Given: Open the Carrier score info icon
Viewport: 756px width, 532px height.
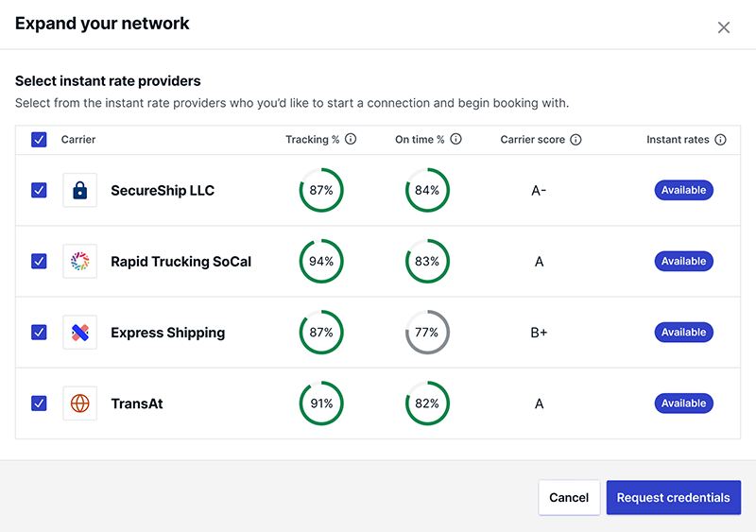Looking at the screenshot, I should coord(576,140).
